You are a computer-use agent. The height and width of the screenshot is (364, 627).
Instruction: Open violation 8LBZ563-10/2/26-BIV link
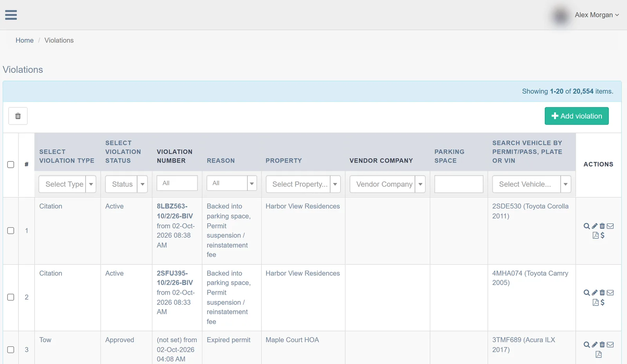click(x=175, y=211)
